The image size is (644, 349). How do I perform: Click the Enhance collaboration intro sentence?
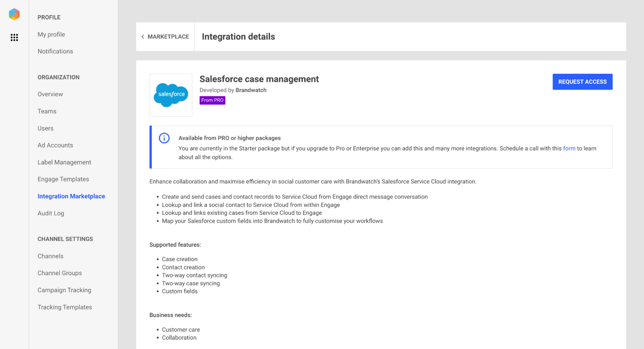[x=313, y=182]
